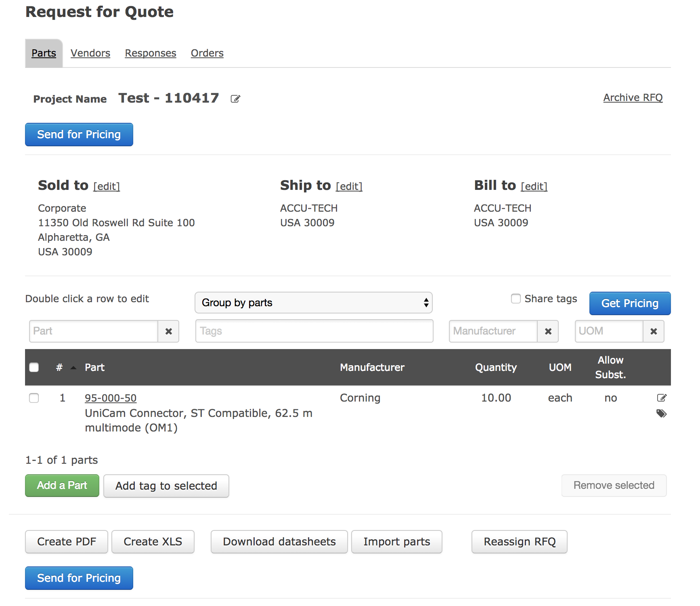Switch to the Vendors tab
Screen dimensions: 700x606
point(90,53)
